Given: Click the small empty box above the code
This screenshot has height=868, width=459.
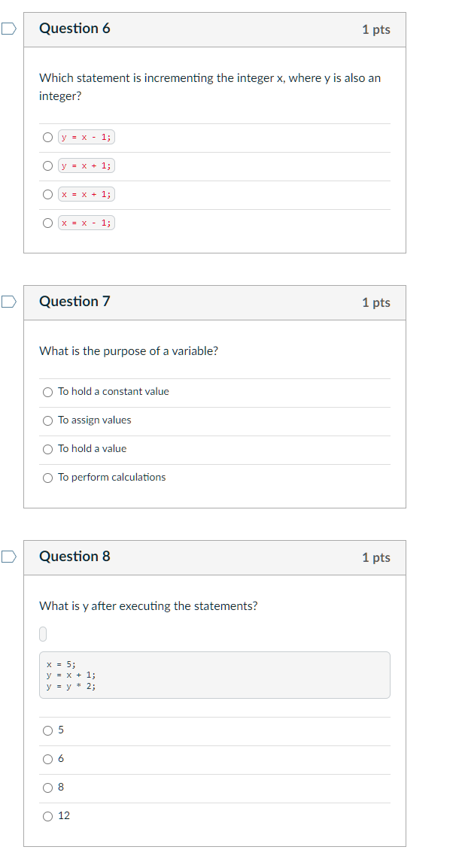Looking at the screenshot, I should [43, 633].
